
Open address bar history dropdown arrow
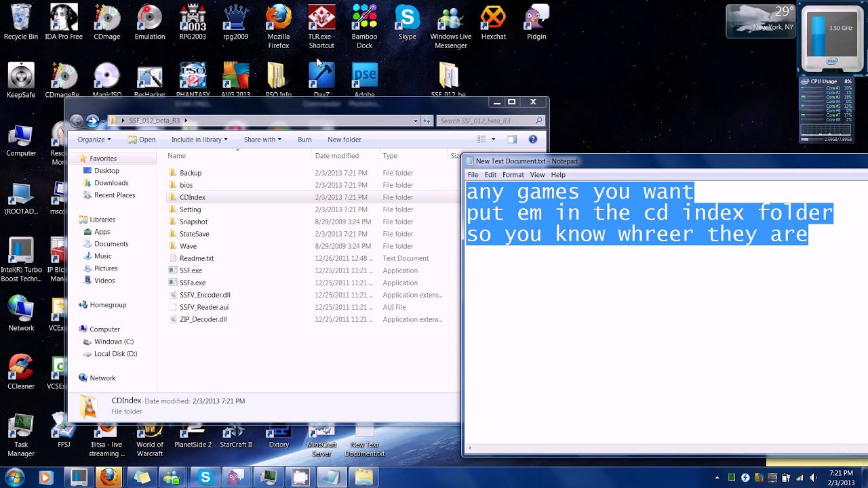click(416, 121)
